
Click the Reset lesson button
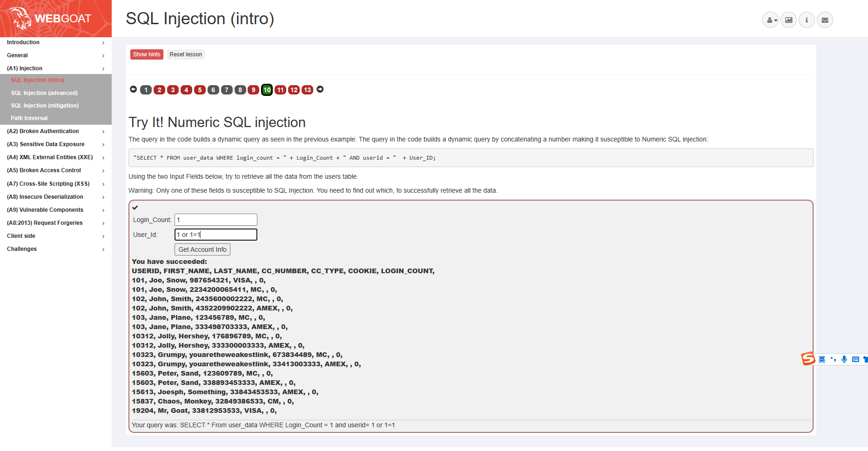point(186,54)
